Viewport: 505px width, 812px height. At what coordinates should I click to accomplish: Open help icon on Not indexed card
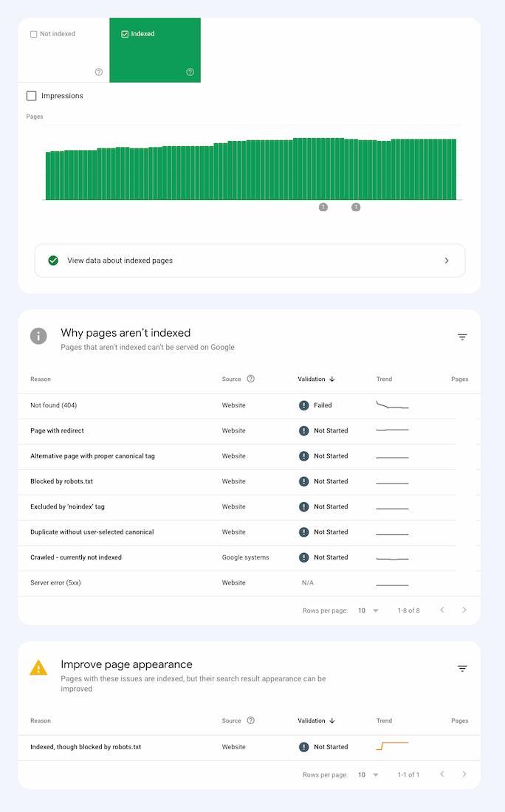(99, 72)
